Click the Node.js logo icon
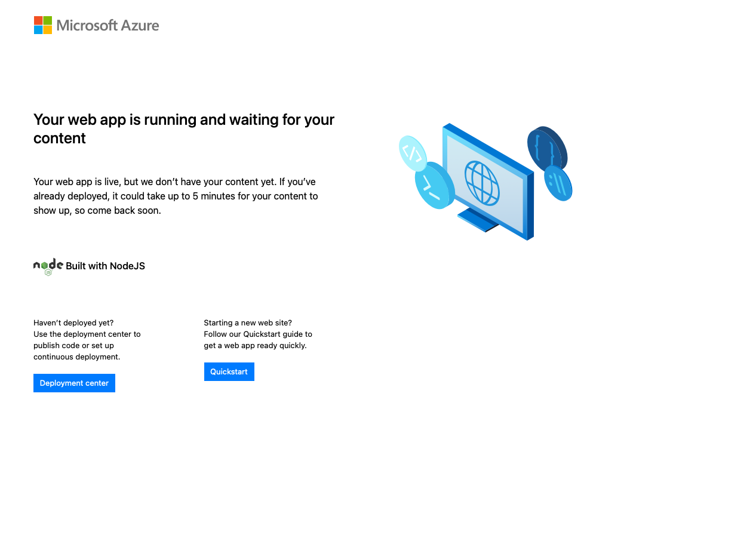Viewport: 756px width, 544px height. pos(48,267)
